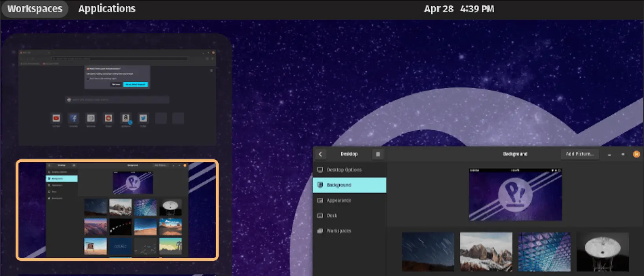This screenshot has height=276, width=644.
Task: Select the Background entry in the sidebar
Action: click(349, 185)
